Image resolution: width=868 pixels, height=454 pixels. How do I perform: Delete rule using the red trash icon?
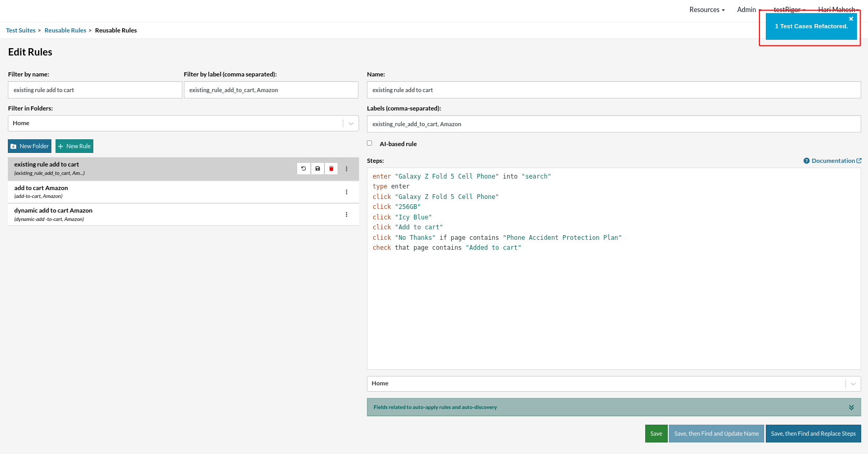click(x=331, y=169)
